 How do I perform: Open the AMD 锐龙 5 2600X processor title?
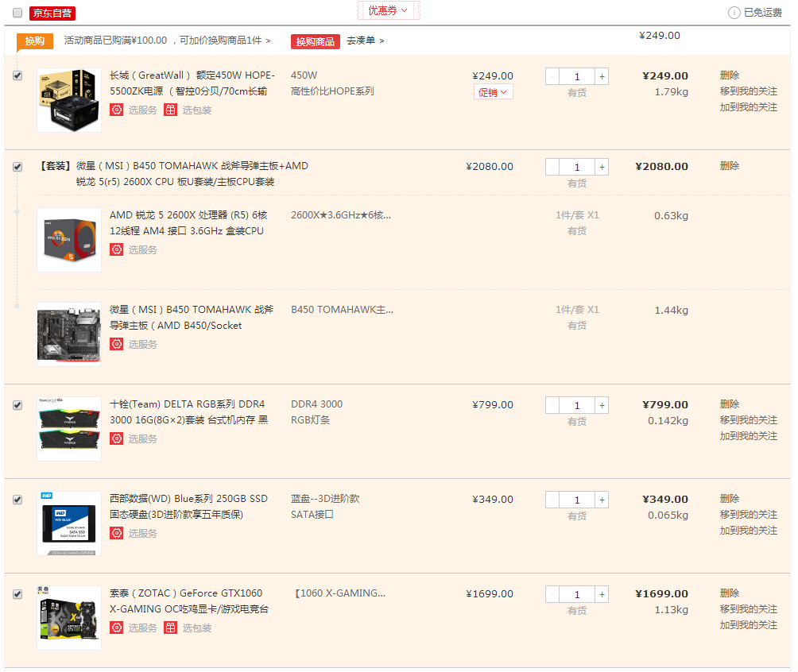(189, 223)
